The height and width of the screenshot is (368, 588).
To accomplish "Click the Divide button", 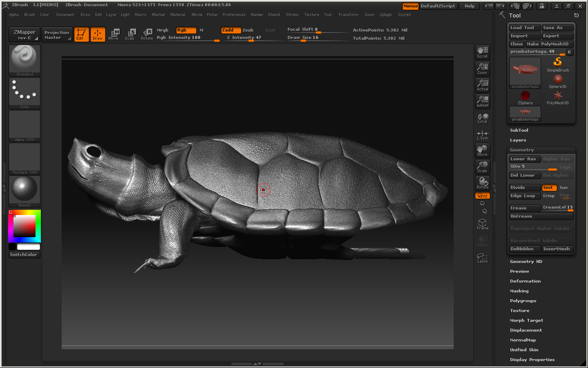I will click(524, 188).
